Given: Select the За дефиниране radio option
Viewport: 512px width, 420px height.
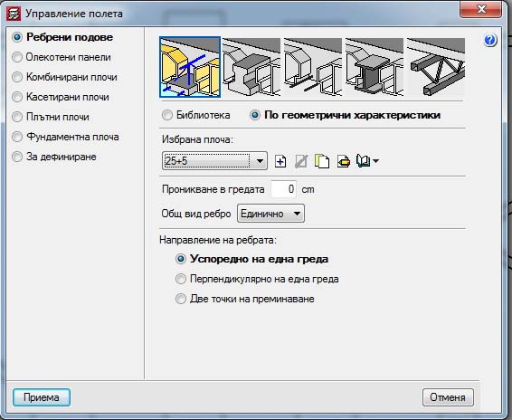Looking at the screenshot, I should point(54,157).
